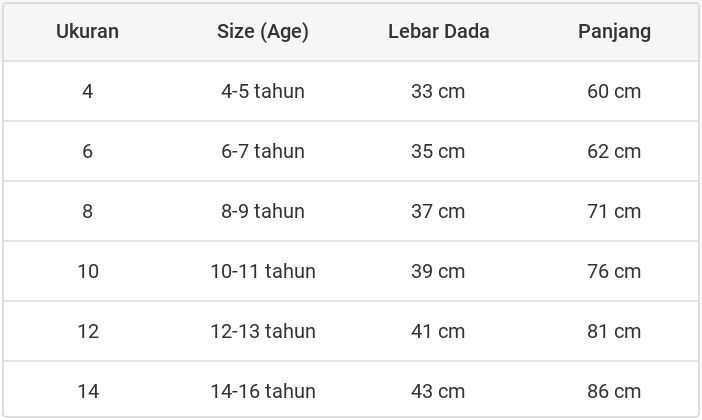Select the 10-11 tahun age cell
Viewport: 702px width, 420px height.
click(x=263, y=271)
